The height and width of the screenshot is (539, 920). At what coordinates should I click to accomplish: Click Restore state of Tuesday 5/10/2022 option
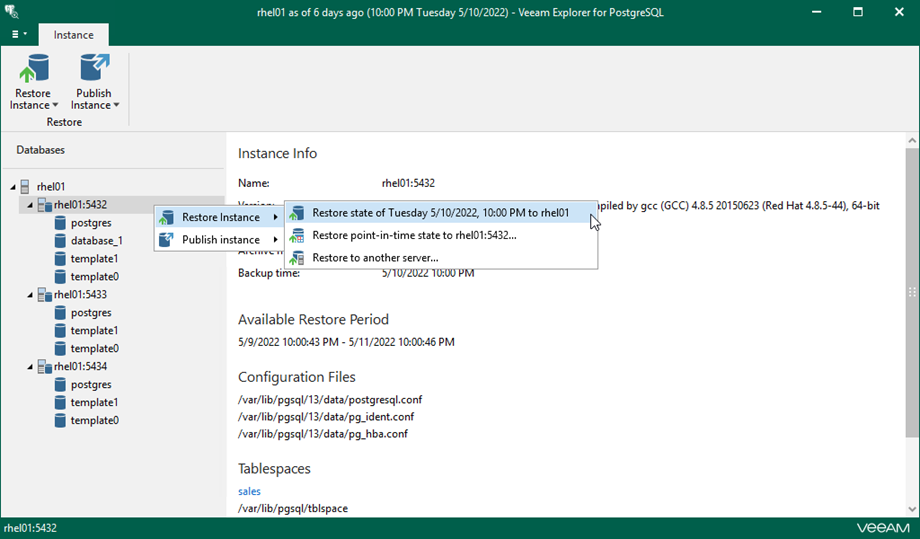441,213
